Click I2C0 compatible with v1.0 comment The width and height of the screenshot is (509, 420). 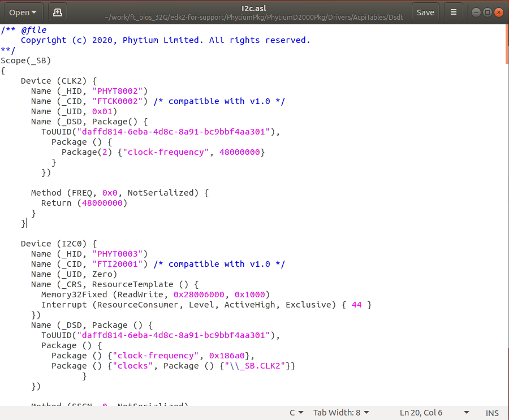(x=219, y=264)
